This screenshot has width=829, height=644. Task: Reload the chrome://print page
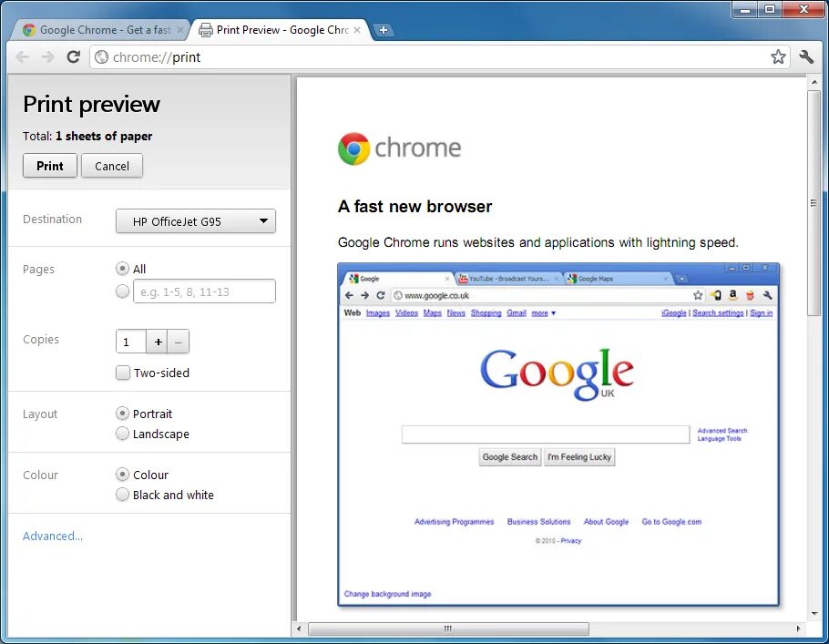tap(73, 56)
